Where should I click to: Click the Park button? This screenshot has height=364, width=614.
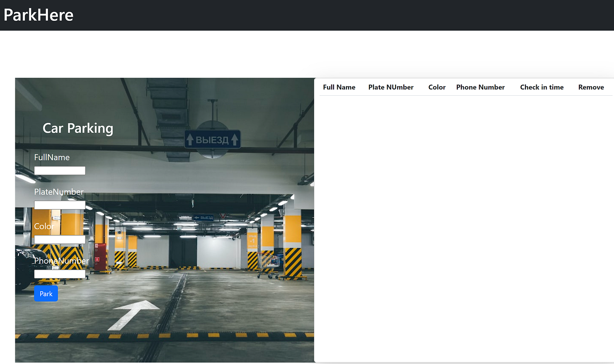pos(46,294)
